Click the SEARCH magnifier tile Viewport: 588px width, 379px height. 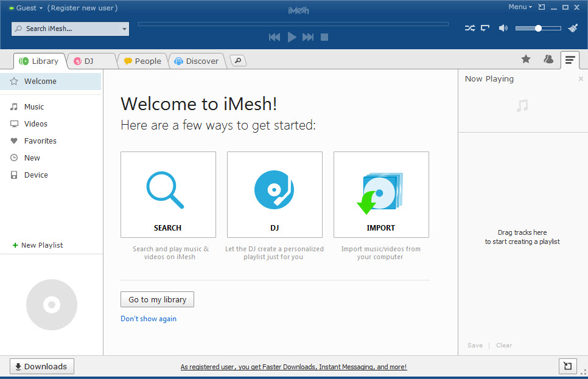point(168,195)
